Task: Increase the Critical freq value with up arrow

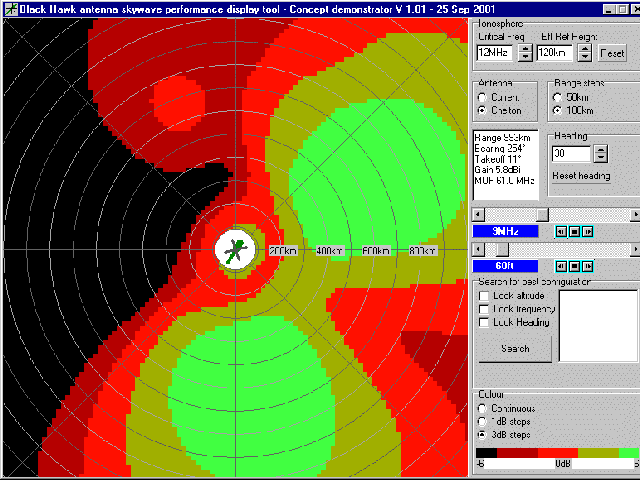Action: click(x=525, y=49)
